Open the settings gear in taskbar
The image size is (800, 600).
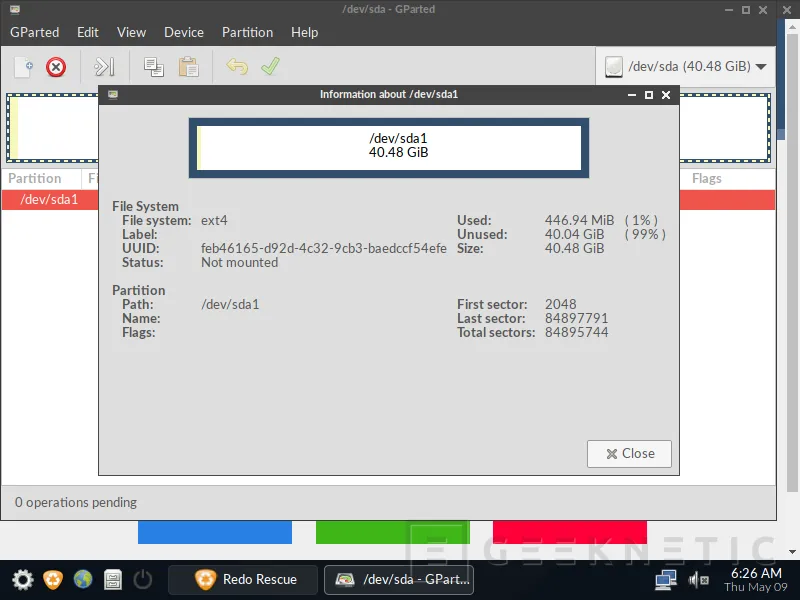[x=22, y=579]
